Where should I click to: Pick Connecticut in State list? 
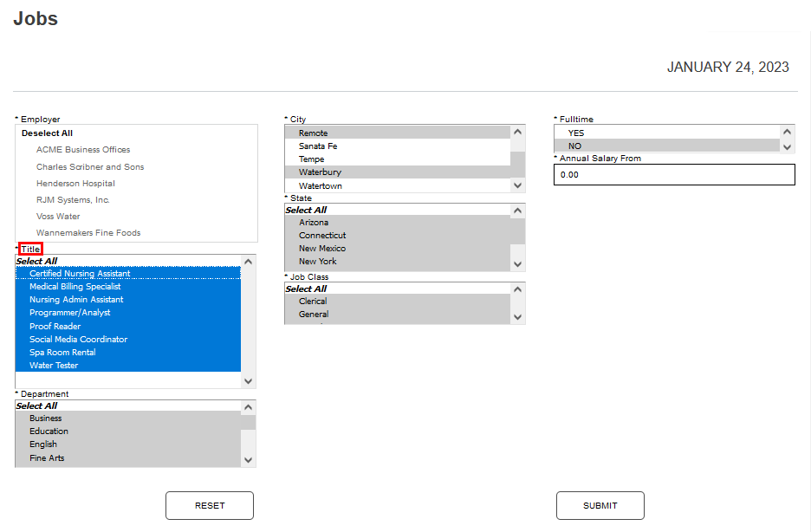[322, 236]
